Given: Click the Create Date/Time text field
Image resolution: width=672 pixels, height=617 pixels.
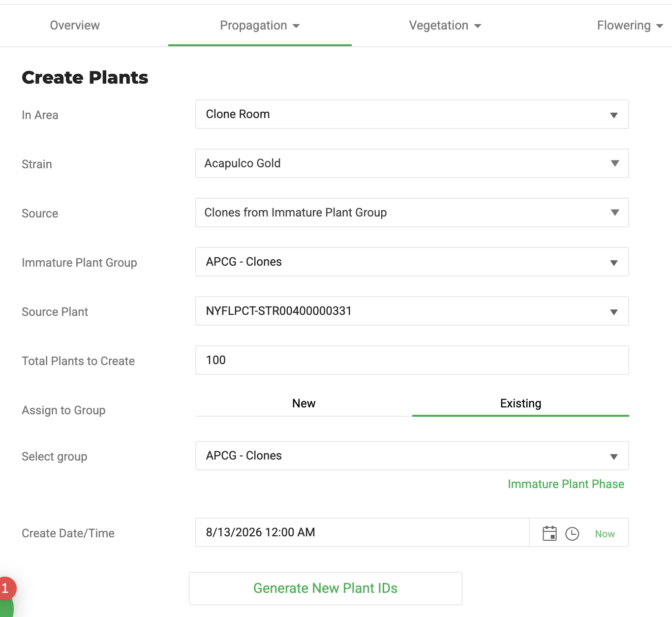Looking at the screenshot, I should 362,532.
